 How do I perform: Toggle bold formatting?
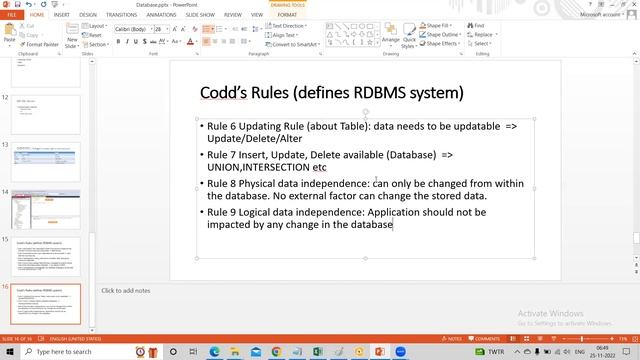(118, 41)
